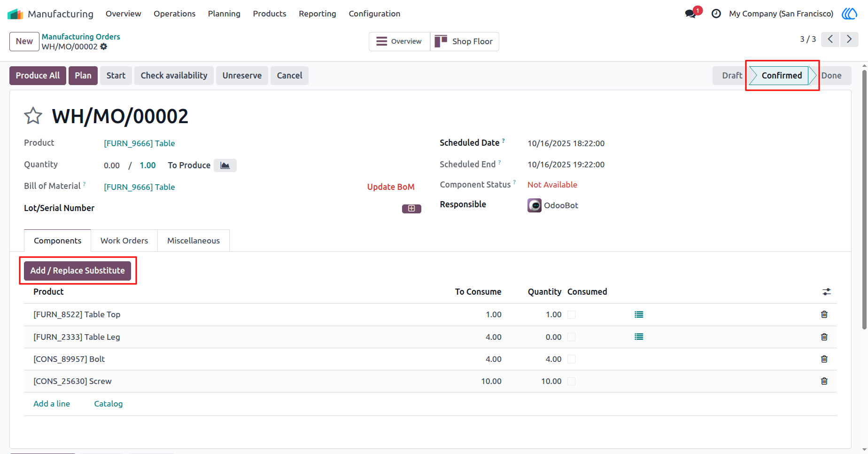Open detailed operations for Table Top row
Screen dimensions: 868x454
pos(639,314)
